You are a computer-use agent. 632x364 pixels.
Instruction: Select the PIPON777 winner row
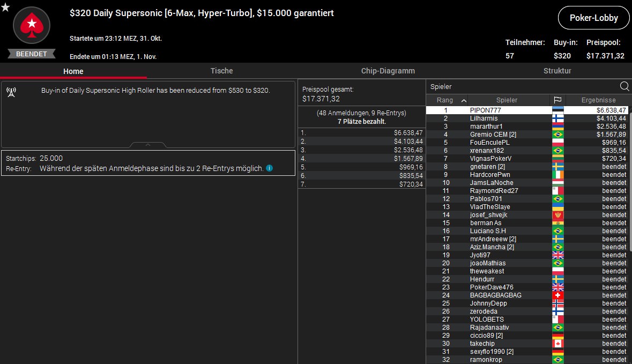pos(527,110)
